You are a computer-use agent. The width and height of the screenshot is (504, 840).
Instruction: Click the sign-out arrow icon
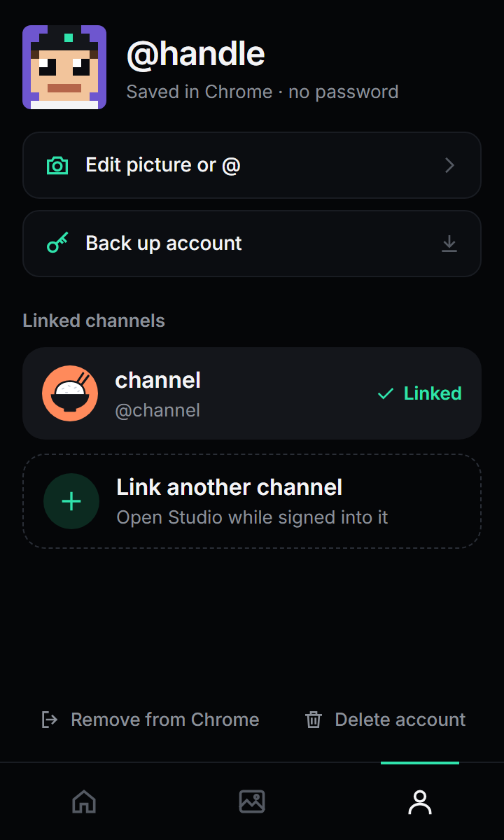tap(50, 720)
